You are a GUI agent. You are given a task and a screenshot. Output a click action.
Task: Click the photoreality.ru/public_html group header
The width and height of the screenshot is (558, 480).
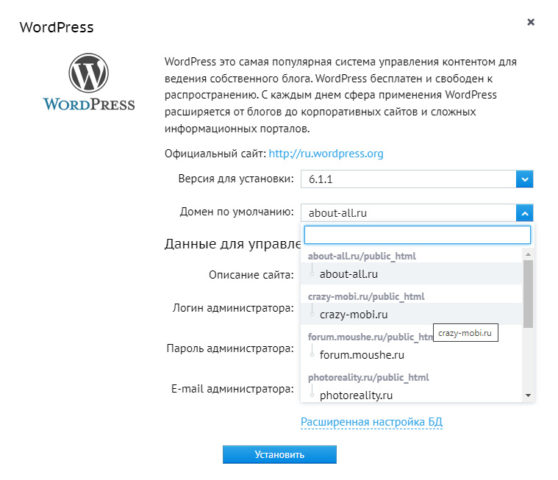tap(368, 377)
